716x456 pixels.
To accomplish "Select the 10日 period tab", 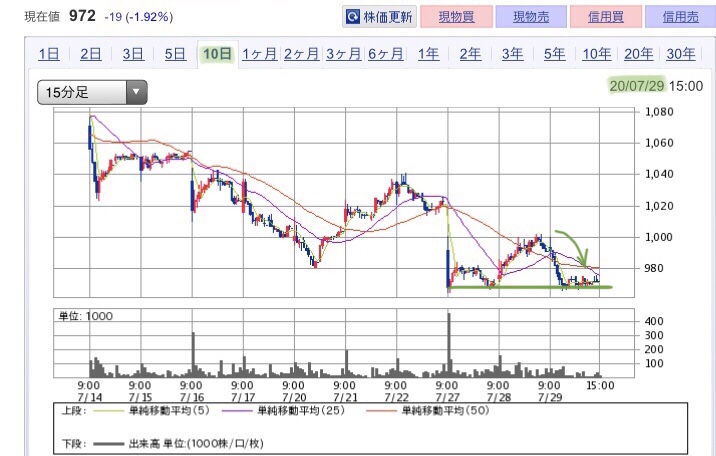I will (217, 54).
